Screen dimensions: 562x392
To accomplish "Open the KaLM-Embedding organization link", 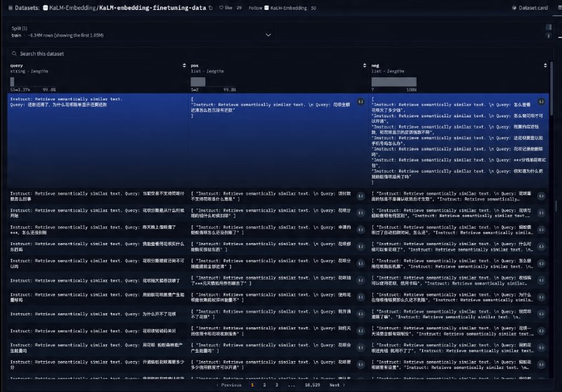I will click(72, 8).
